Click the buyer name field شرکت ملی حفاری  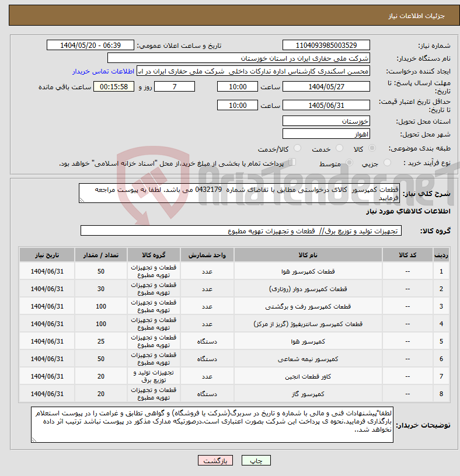239,58
